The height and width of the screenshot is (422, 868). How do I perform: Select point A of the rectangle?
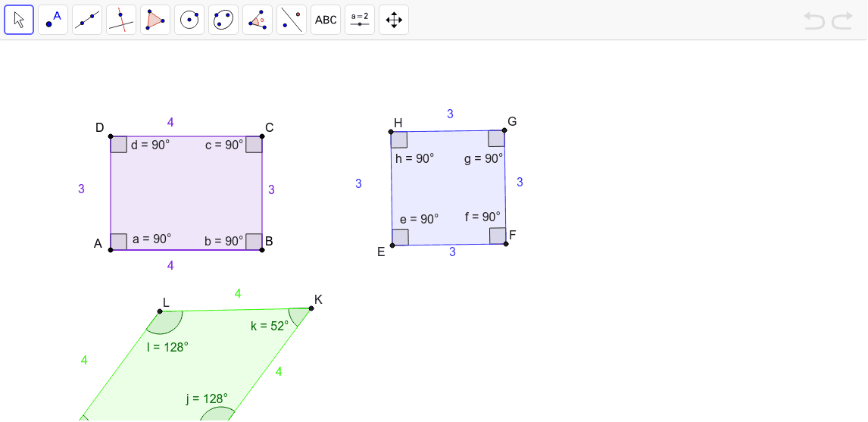pos(111,250)
